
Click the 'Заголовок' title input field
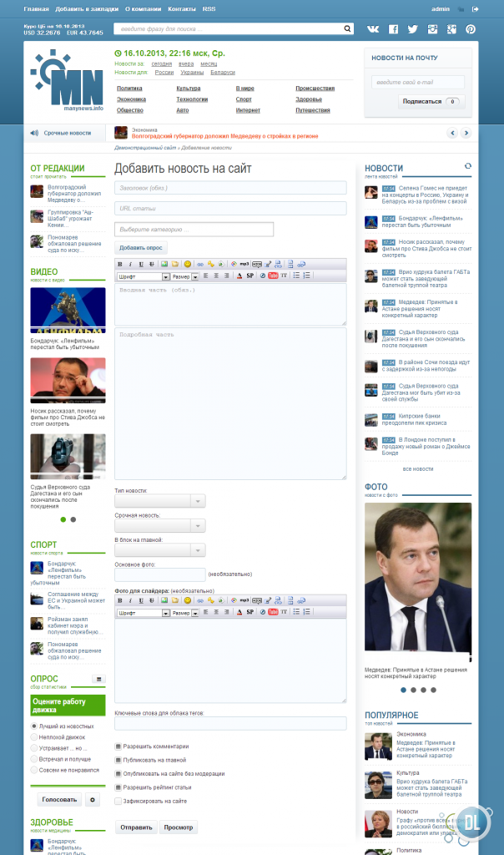[x=230, y=188]
